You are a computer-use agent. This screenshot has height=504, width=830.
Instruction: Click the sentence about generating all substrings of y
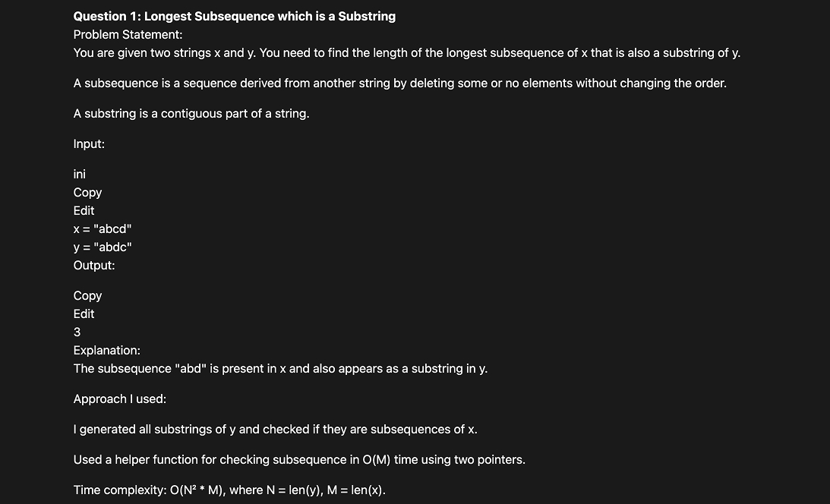[x=275, y=430]
